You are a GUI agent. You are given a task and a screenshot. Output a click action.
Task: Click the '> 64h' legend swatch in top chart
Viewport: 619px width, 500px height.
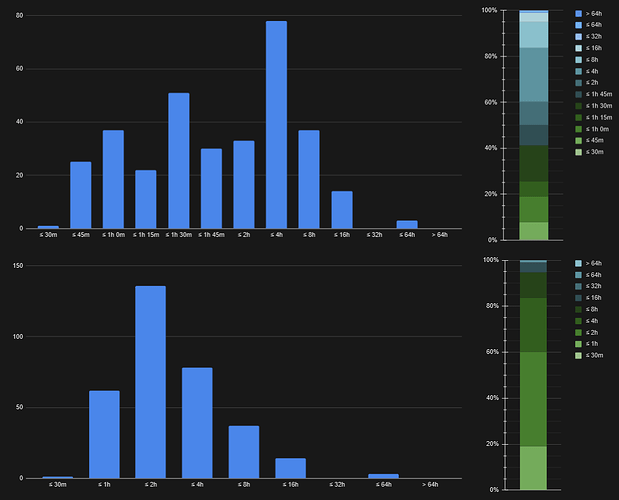(x=579, y=14)
